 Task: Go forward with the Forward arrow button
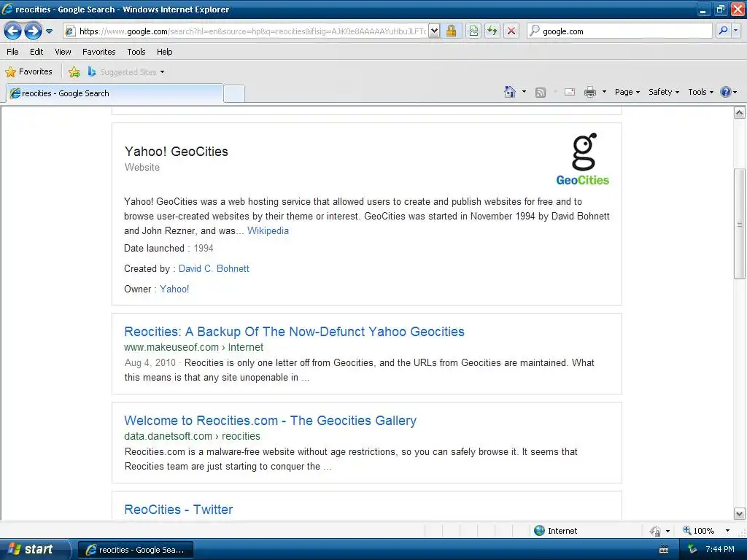(x=33, y=31)
